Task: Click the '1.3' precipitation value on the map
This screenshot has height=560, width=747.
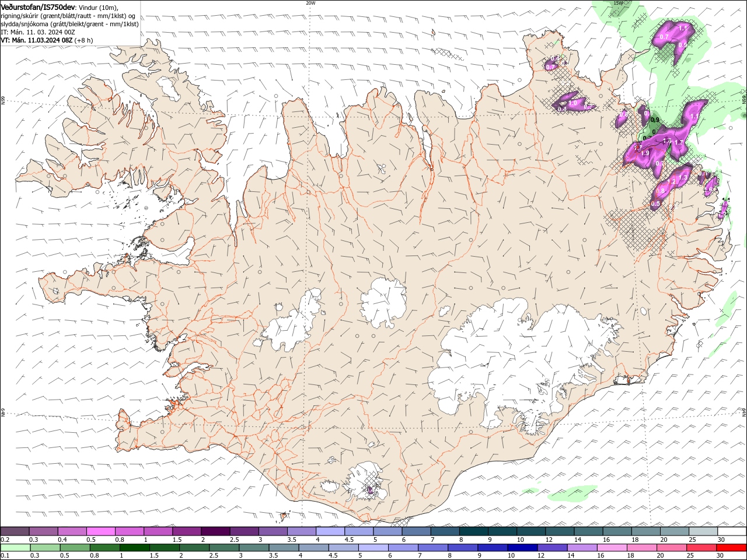Action: pyautogui.click(x=684, y=177)
